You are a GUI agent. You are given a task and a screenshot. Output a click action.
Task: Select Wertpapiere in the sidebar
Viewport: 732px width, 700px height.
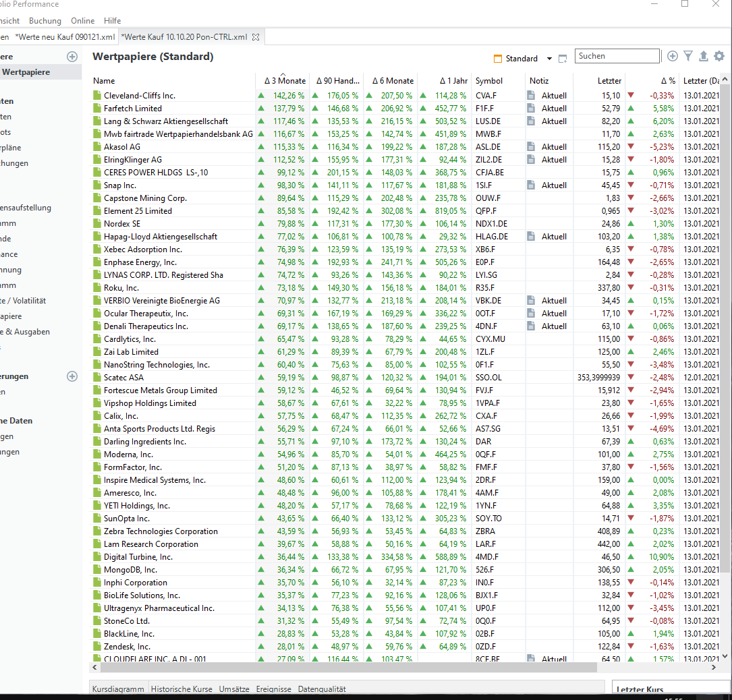pos(40,72)
